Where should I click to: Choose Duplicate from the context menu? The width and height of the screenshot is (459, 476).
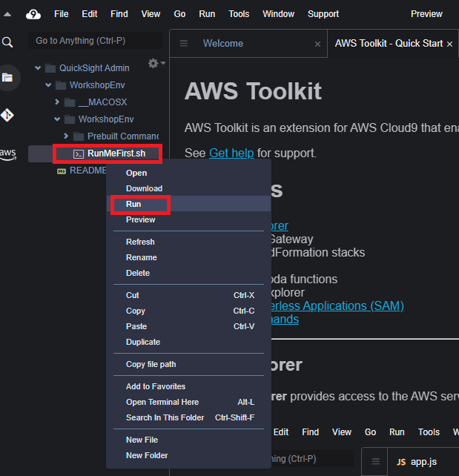click(188, 342)
